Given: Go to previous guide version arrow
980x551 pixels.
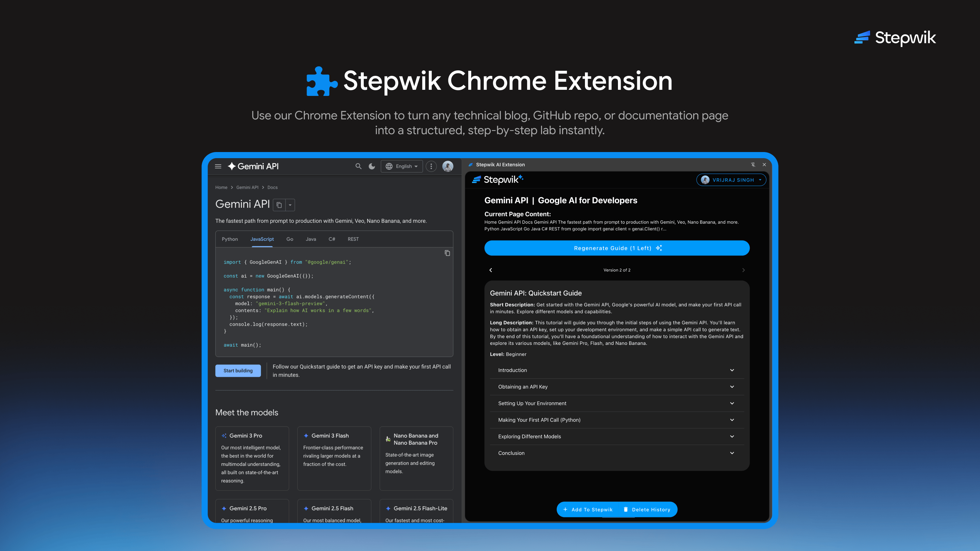Looking at the screenshot, I should click(491, 270).
